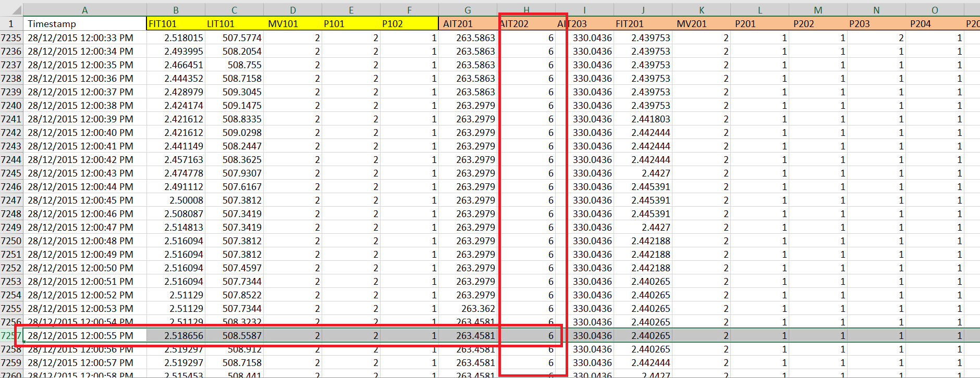The width and height of the screenshot is (980, 378).
Task: Select column A header
Action: pyautogui.click(x=85, y=10)
